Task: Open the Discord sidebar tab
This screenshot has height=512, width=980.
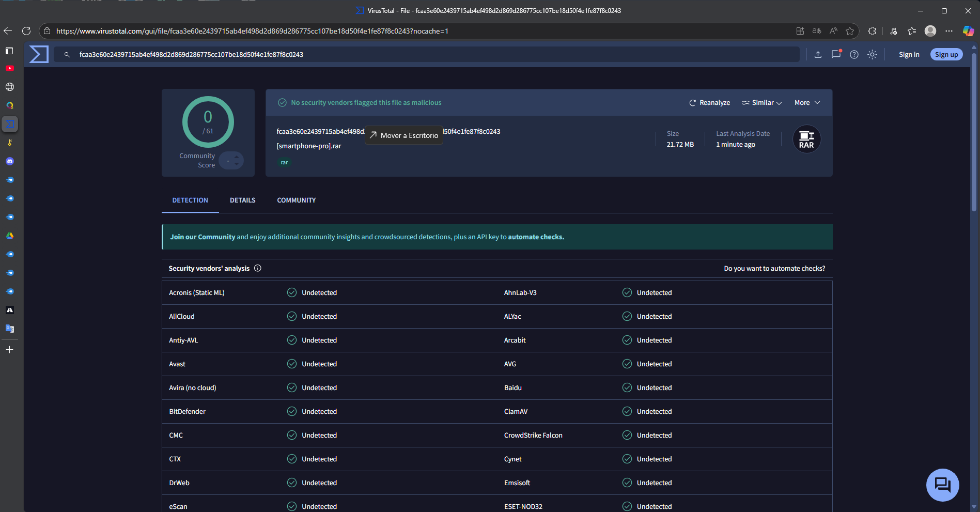Action: click(x=10, y=161)
